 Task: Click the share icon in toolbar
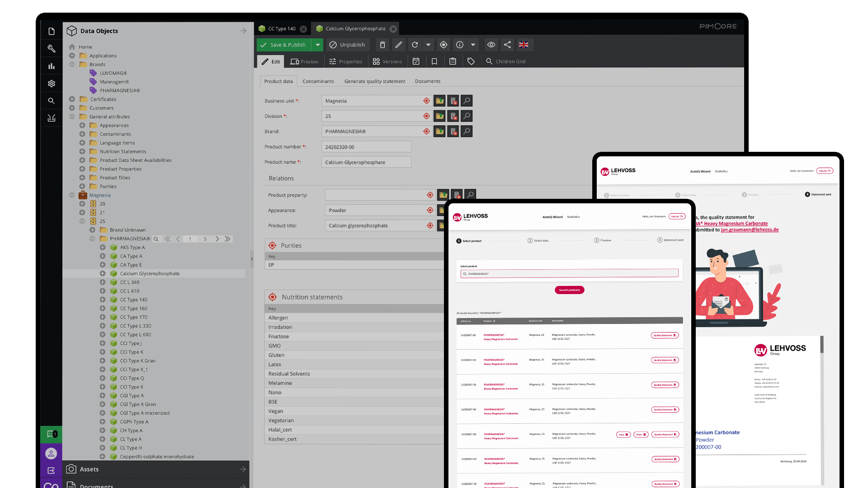[x=507, y=45]
